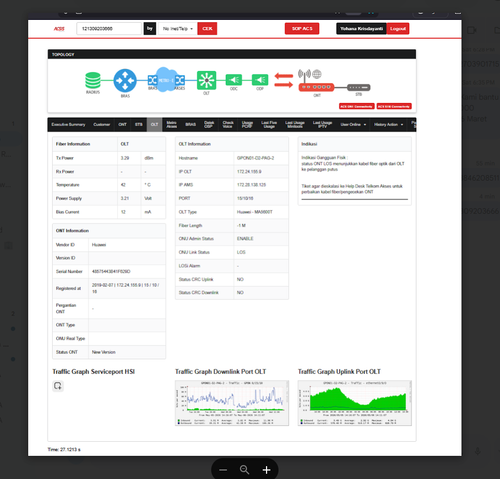Viewport: 500px width, 479px height.
Task: Click the Status ONT value New Version
Action: pos(104,352)
